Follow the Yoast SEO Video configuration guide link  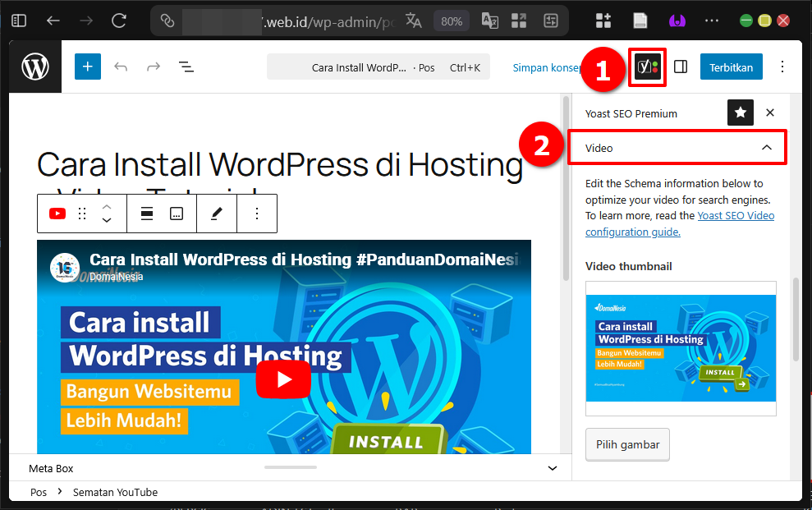click(735, 215)
